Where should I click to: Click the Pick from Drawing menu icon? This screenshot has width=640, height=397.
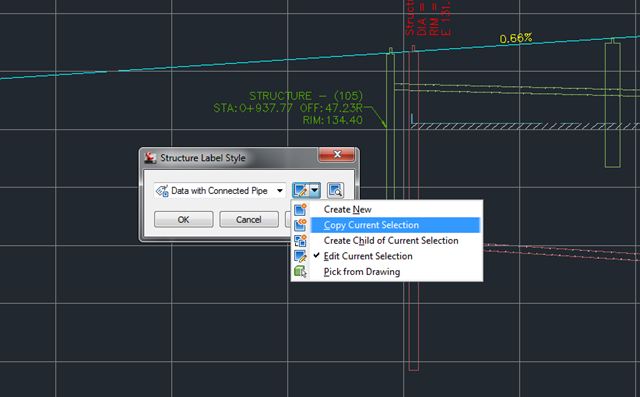[x=300, y=272]
